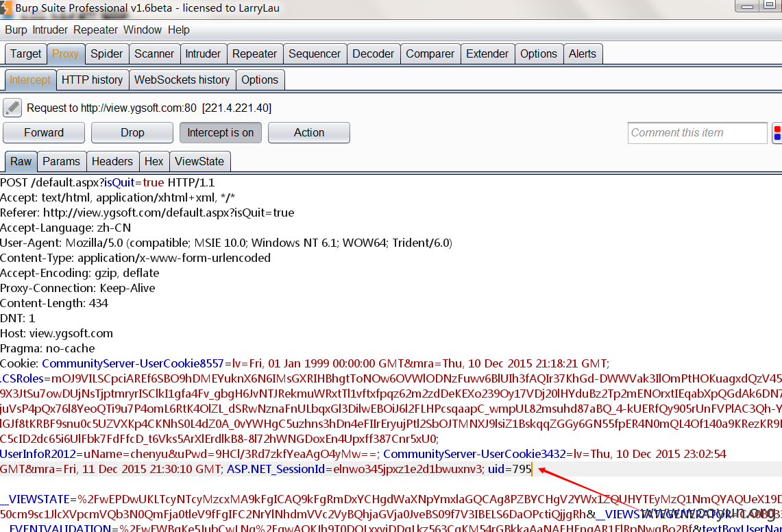Click the Proxy-Connection: Keep-Alive line
The height and width of the screenshot is (532, 782).
pyautogui.click(x=77, y=288)
